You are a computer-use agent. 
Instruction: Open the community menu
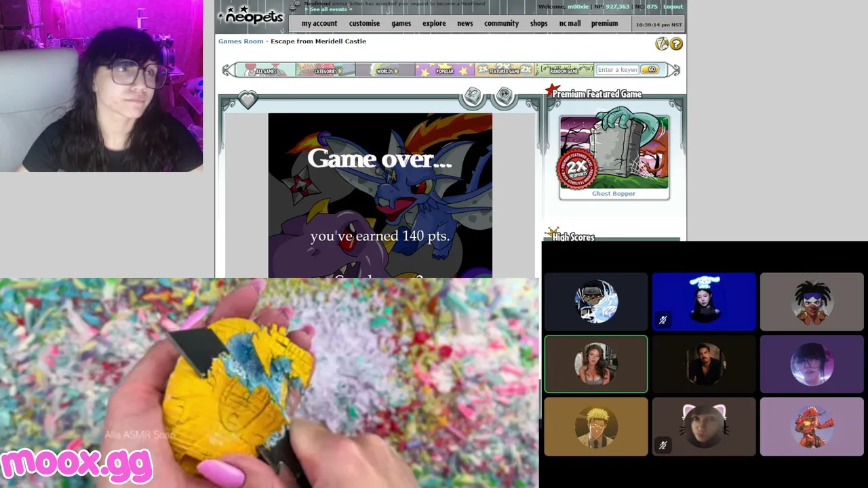pos(501,24)
